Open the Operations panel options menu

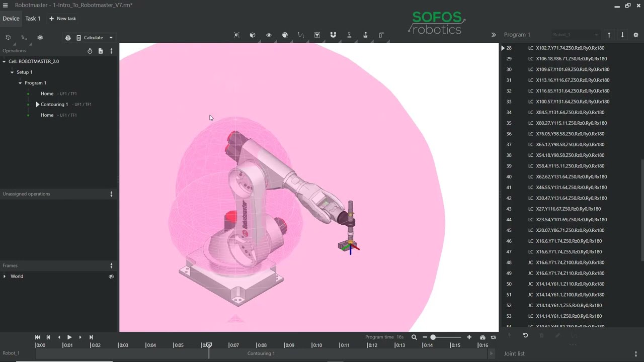click(111, 51)
